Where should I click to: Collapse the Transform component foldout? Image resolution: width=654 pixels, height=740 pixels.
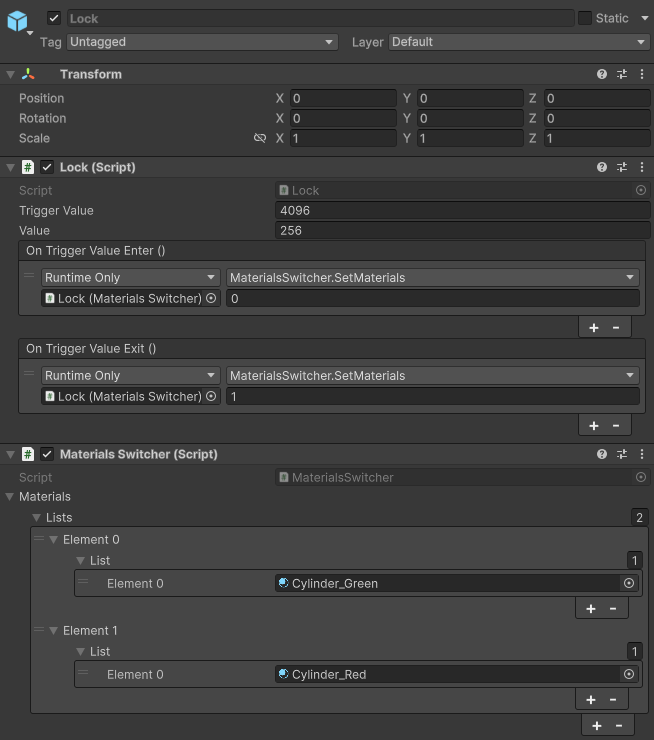10,75
